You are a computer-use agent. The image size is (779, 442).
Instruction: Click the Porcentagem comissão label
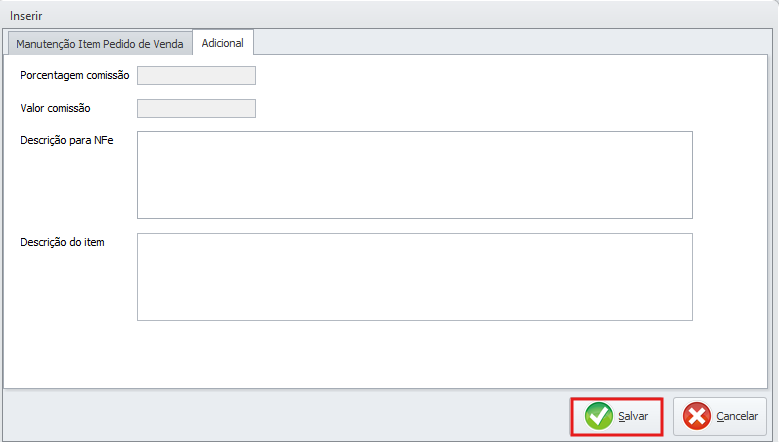click(74, 75)
